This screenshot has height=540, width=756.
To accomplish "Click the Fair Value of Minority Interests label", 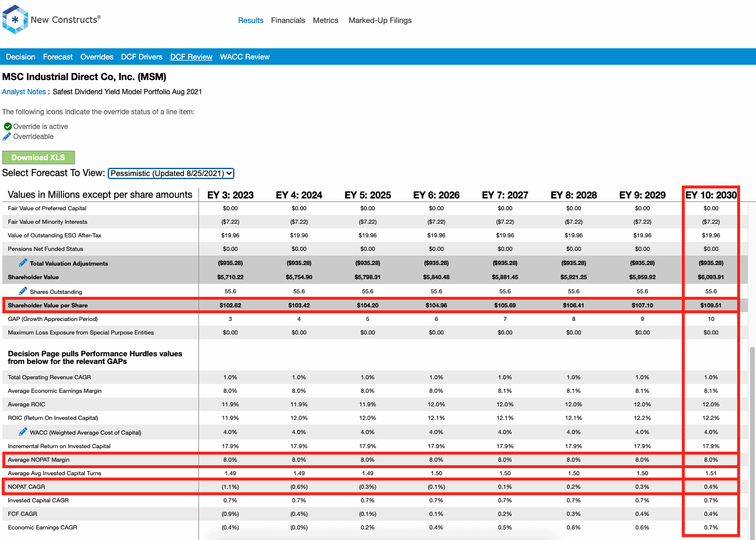I will [48, 222].
